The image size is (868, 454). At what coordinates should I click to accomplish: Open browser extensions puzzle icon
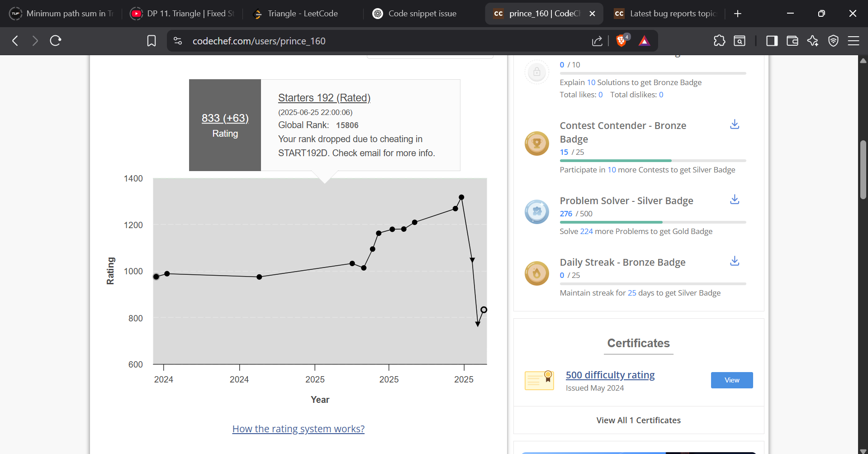coord(719,41)
